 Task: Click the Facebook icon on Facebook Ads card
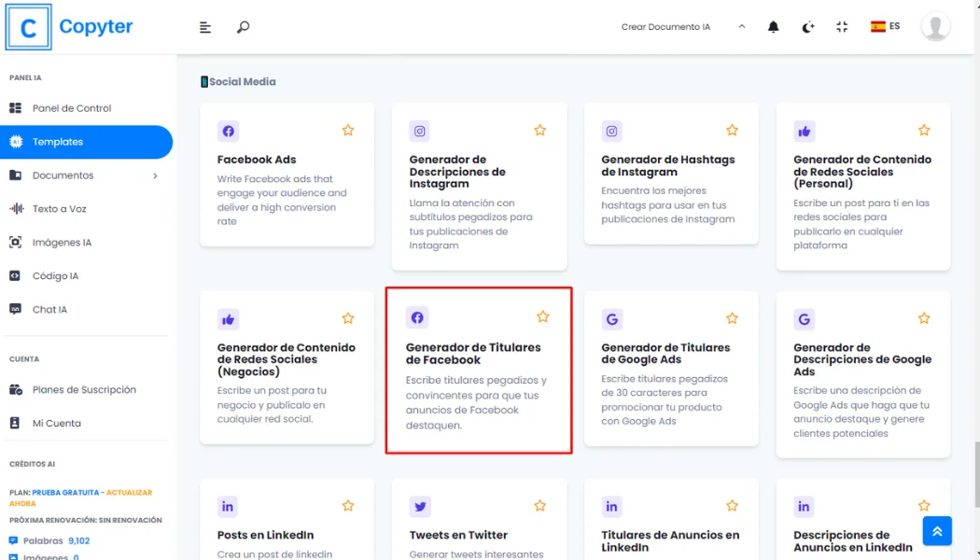tap(228, 131)
